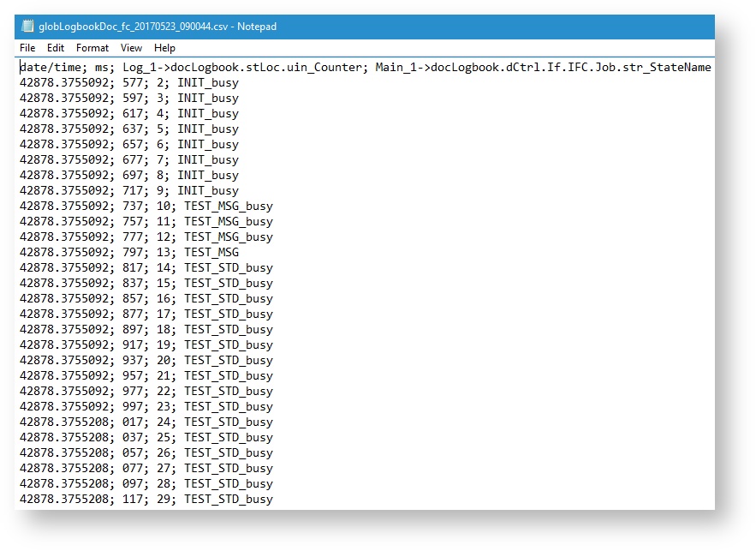Click TEST_STD_busy in counter 16 row
Viewport: 756px width, 551px height.
229,299
